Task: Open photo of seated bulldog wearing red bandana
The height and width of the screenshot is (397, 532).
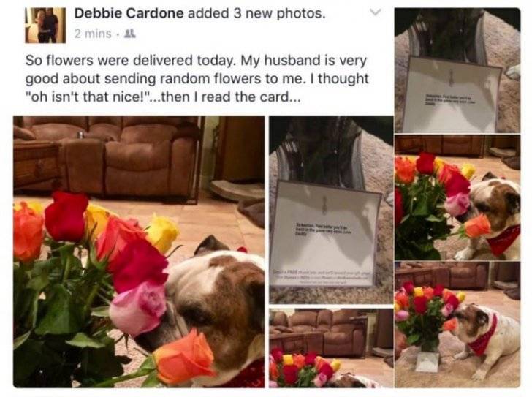Action: 457,325
